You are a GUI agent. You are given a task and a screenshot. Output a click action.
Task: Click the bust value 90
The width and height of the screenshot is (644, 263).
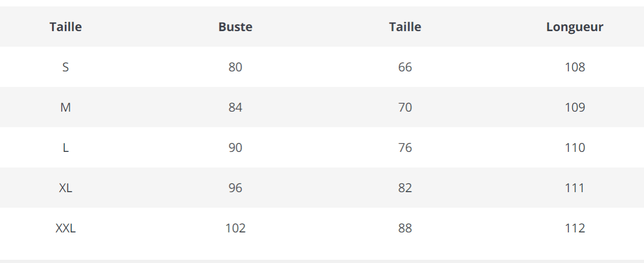[x=235, y=148]
